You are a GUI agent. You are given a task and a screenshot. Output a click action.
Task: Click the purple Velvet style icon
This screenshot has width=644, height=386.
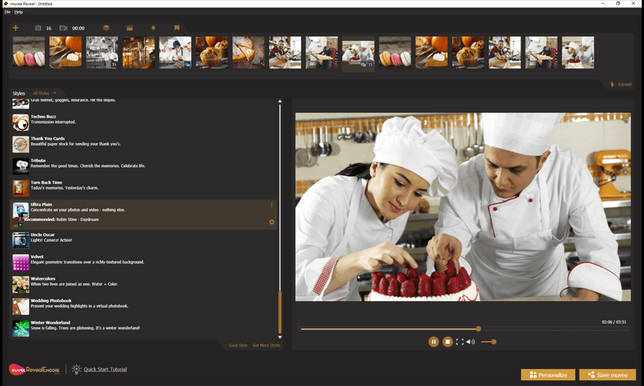21,262
